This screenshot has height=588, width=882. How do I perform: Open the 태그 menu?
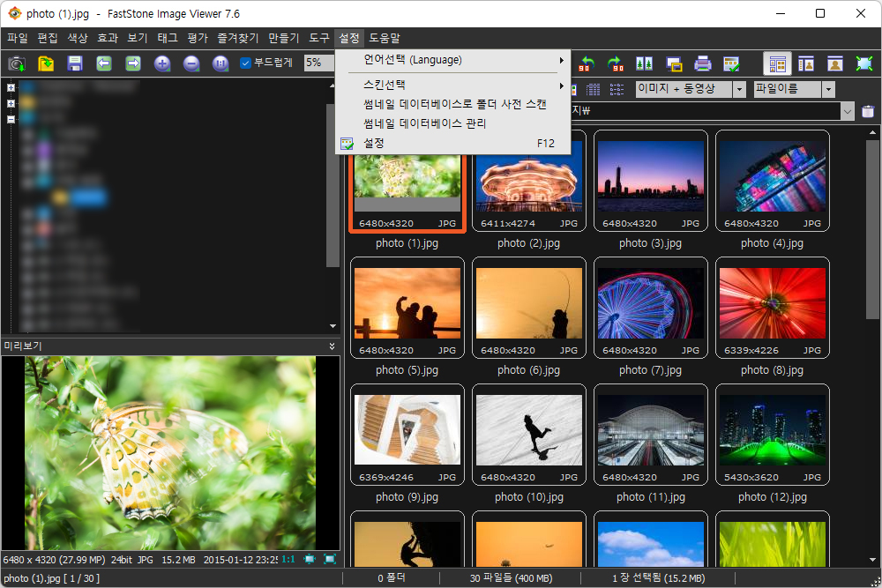(x=168, y=38)
